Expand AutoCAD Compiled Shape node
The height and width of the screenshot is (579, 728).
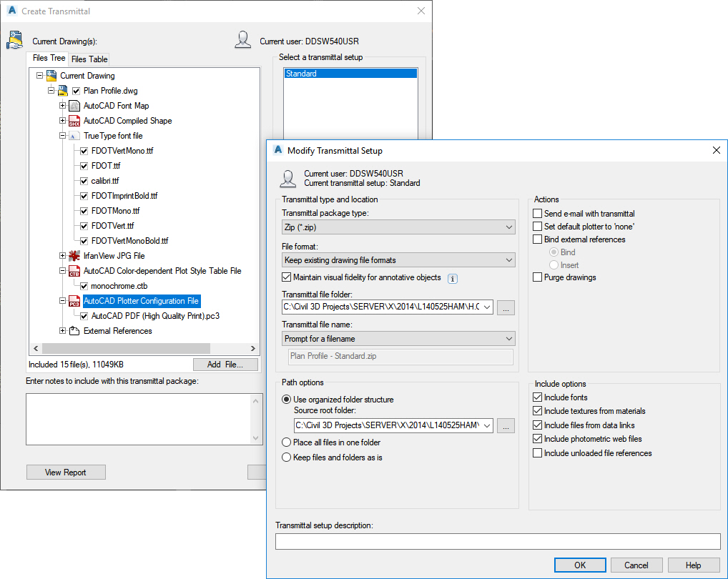[x=63, y=121]
